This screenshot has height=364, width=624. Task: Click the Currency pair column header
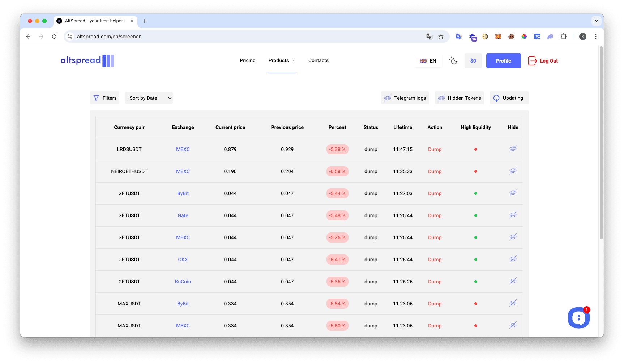(129, 127)
